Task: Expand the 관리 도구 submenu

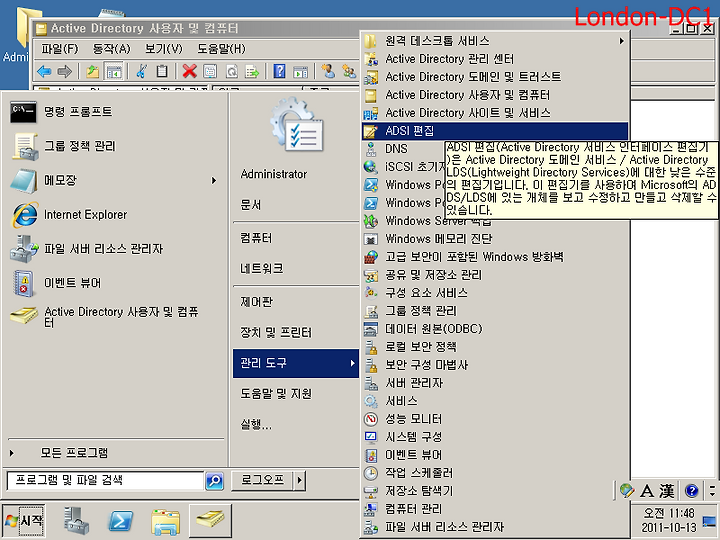Action: click(x=296, y=363)
